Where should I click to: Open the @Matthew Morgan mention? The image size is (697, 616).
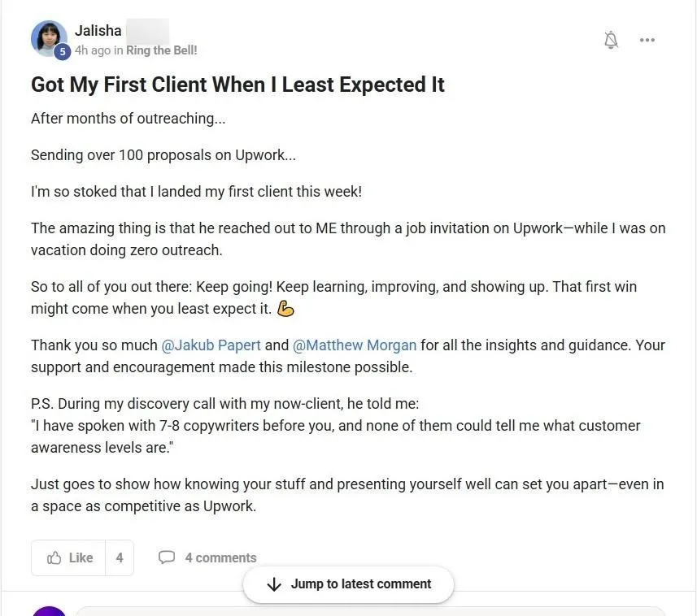click(x=355, y=345)
